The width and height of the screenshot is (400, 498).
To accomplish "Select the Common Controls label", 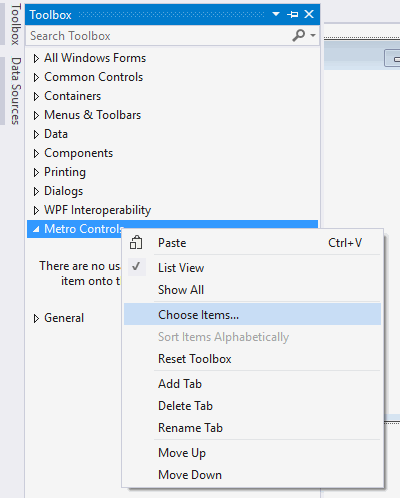I will click(93, 77).
